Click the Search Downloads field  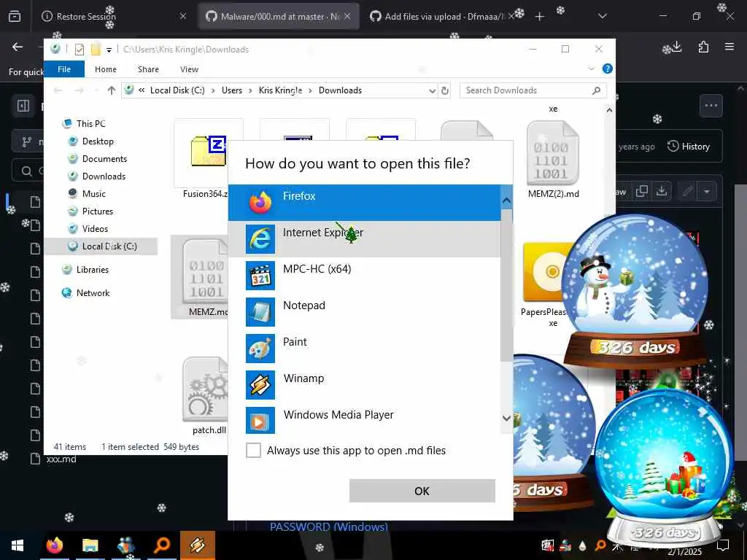(533, 90)
